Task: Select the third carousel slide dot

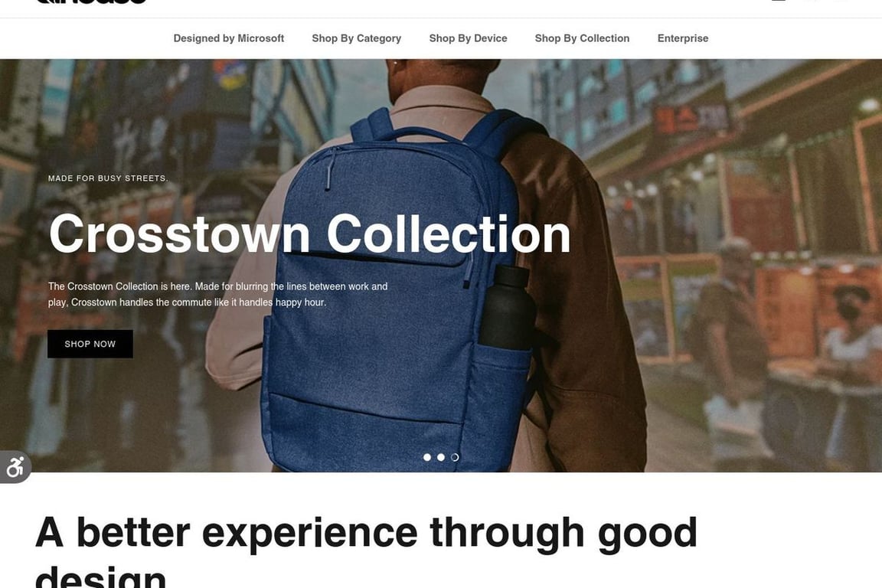Action: (455, 457)
